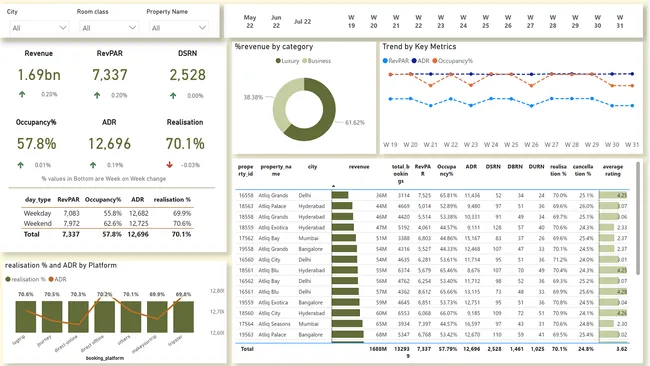Screen dimensions: 650x366
Task: Sort table by DSRN column header
Action: click(493, 167)
